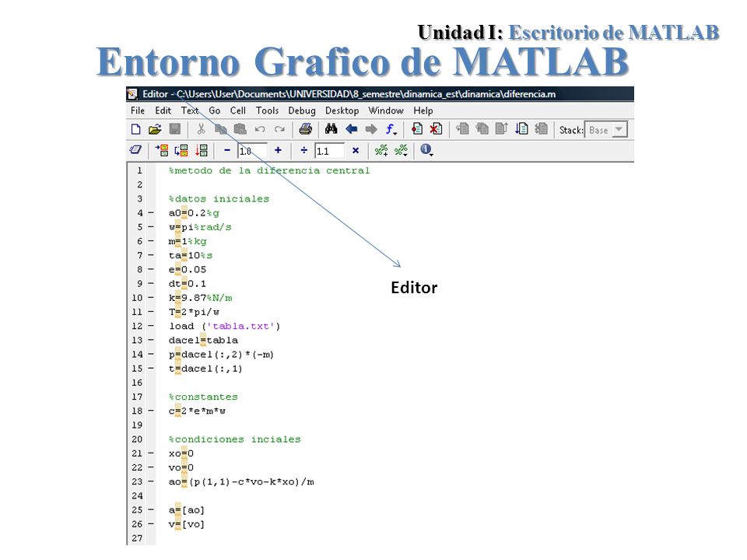Click the multiplier field showing 1.1
This screenshot has height=560, width=747.
329,151
